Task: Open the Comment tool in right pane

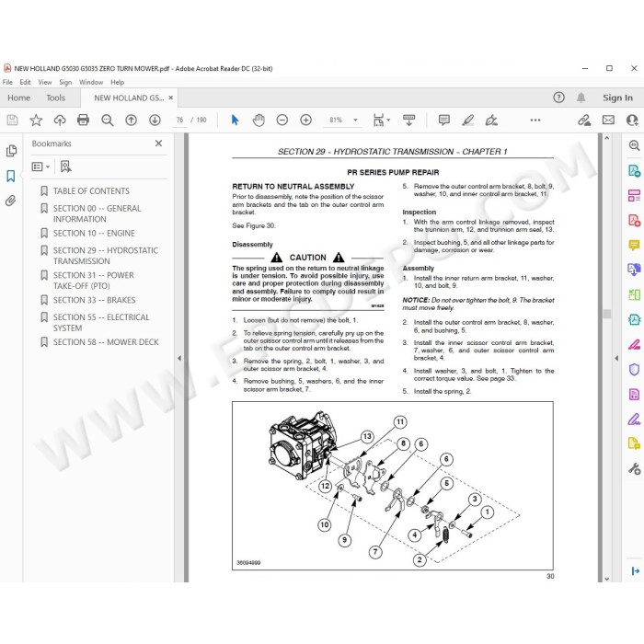Action: [634, 246]
